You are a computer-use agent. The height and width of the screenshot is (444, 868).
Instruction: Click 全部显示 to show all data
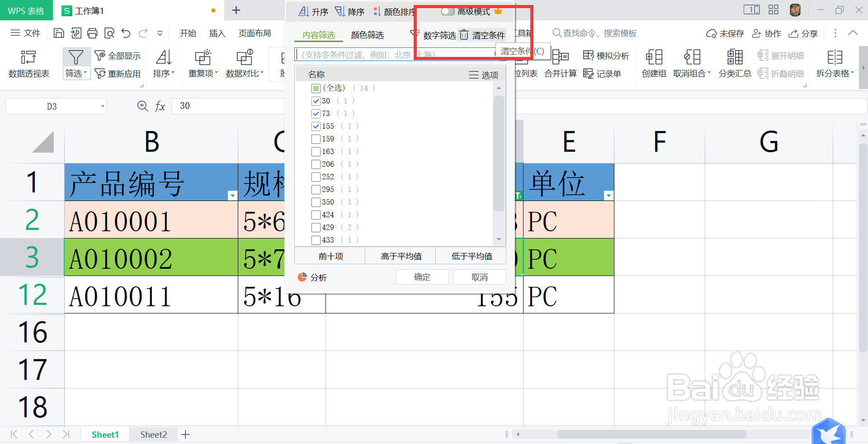[x=118, y=55]
